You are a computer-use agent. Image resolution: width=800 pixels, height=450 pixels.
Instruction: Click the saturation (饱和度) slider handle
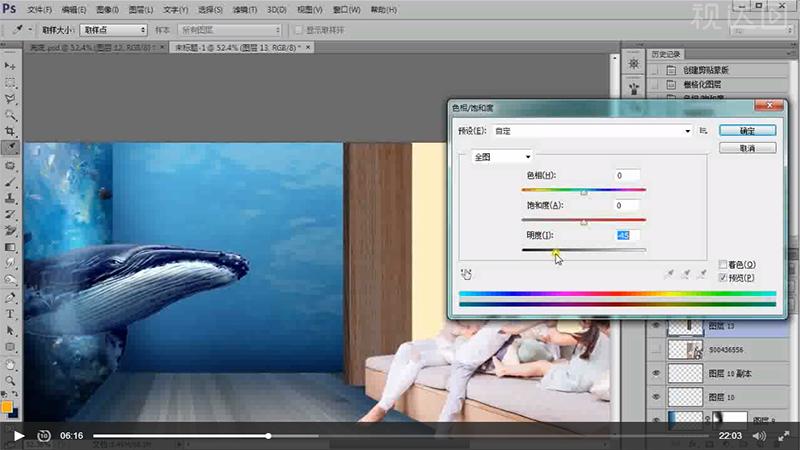584,222
